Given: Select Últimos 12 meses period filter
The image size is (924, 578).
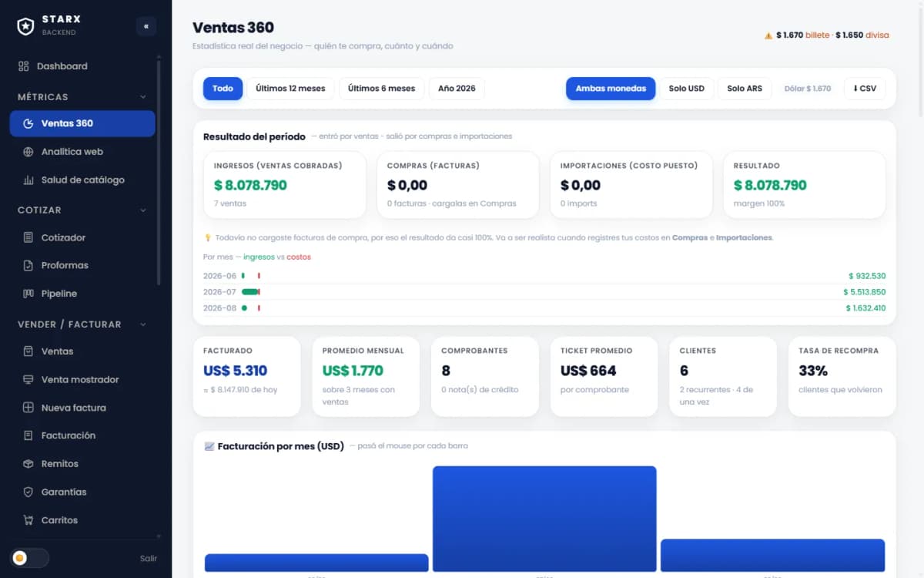Looking at the screenshot, I should click(290, 89).
